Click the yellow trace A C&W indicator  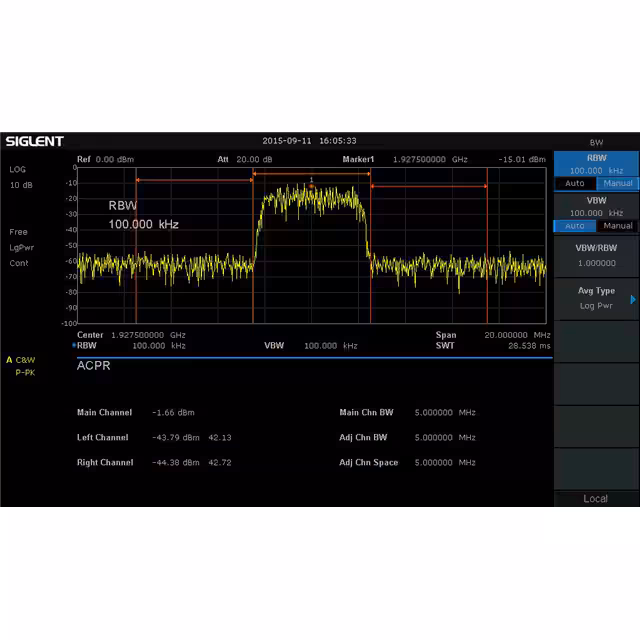21,360
